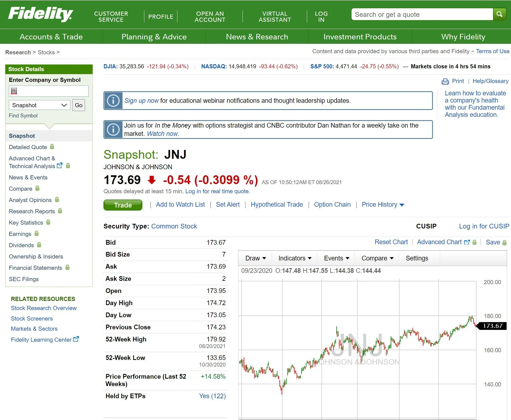Click info icon on In the Money banner

pos(113,130)
